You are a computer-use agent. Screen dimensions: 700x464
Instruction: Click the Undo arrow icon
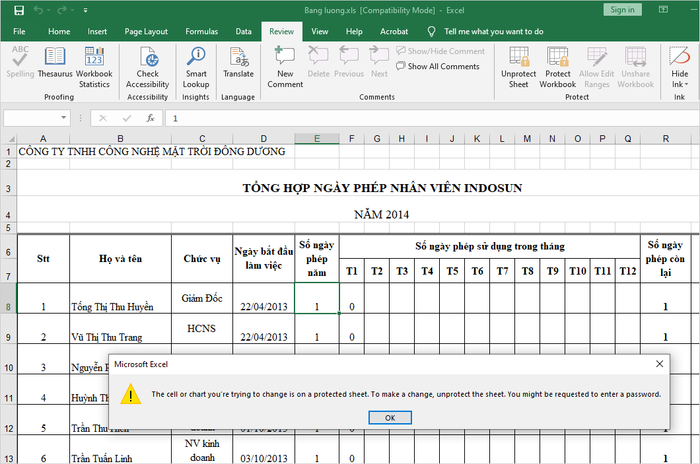click(x=38, y=10)
